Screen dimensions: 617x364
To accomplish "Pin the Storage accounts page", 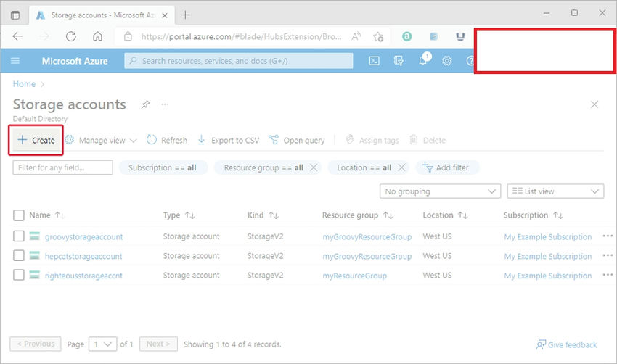I will [x=145, y=104].
